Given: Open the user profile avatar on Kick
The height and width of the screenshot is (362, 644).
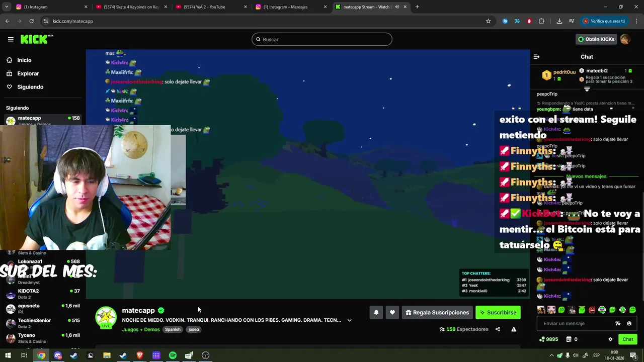Looking at the screenshot, I should pyautogui.click(x=625, y=39).
